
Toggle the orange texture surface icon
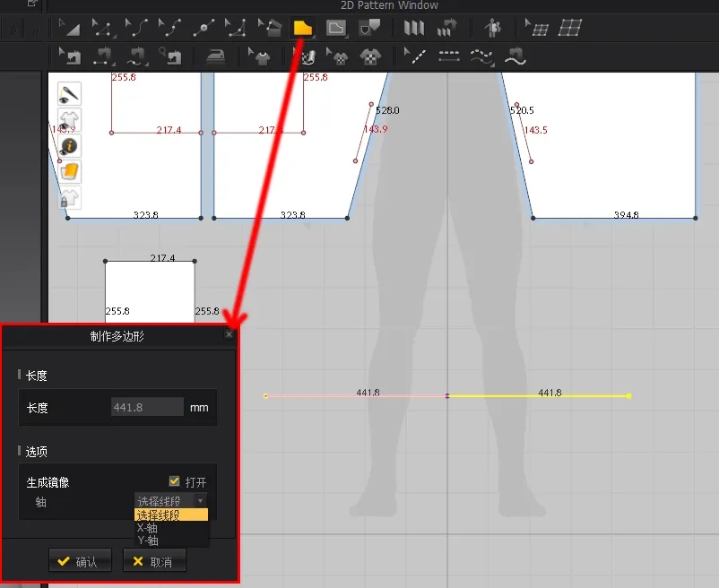[70, 172]
